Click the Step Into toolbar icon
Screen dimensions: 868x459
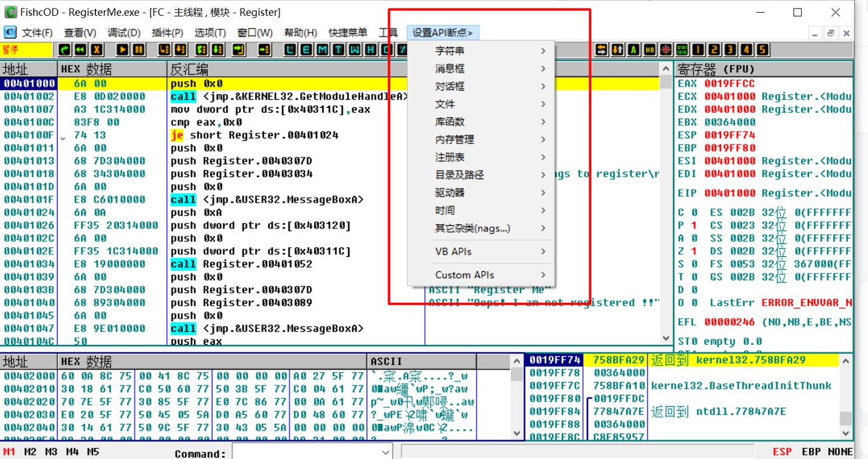tap(165, 50)
